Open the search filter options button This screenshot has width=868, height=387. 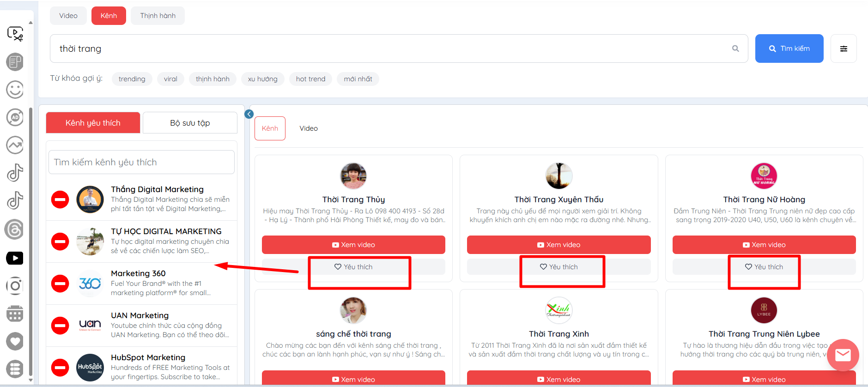coord(844,48)
